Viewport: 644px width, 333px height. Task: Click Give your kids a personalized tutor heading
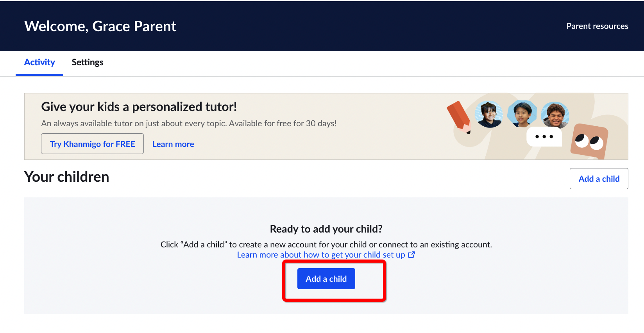point(139,107)
